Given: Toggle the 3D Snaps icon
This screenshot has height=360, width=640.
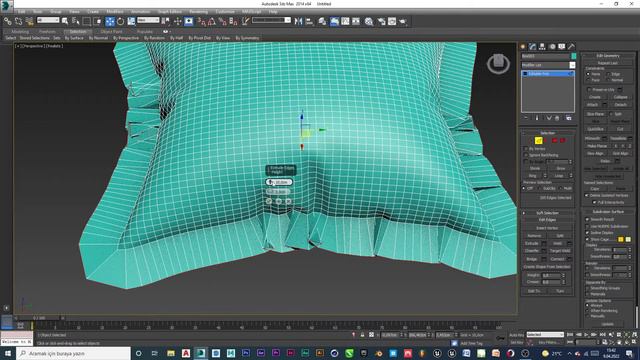Looking at the screenshot, I should click(x=201, y=21).
